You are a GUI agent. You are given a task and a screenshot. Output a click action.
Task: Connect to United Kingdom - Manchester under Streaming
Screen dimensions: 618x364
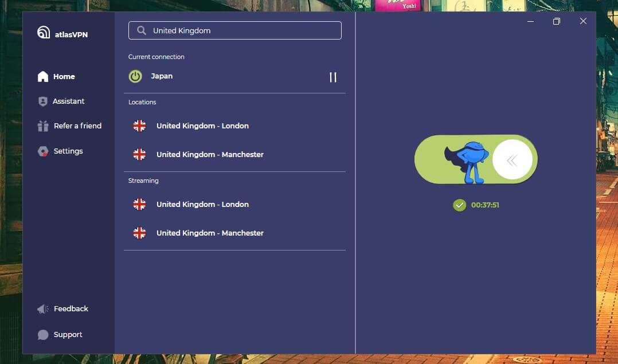[x=235, y=233]
